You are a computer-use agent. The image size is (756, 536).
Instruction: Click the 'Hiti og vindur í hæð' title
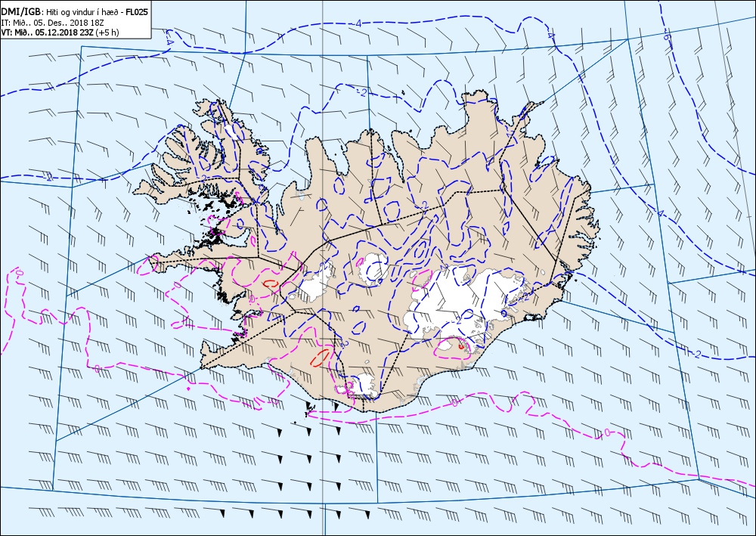coord(83,13)
